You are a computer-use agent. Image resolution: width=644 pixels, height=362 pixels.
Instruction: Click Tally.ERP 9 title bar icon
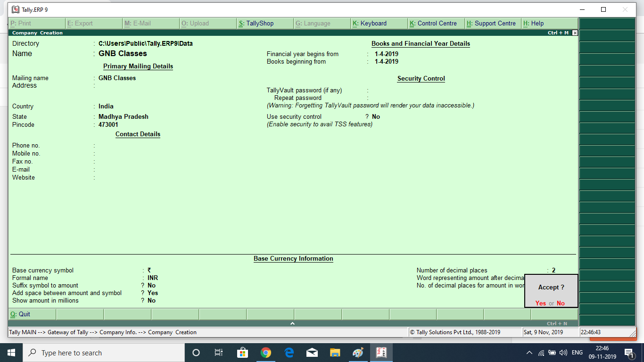[15, 9]
